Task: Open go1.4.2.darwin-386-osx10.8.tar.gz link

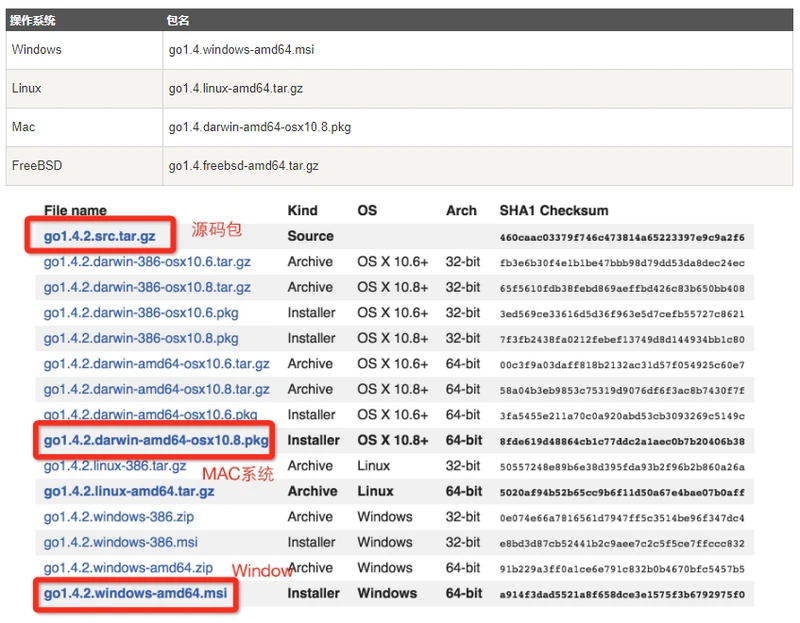Action: (147, 287)
